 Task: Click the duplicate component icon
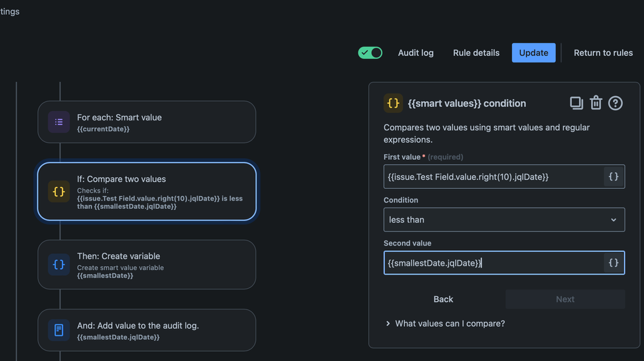click(x=576, y=103)
